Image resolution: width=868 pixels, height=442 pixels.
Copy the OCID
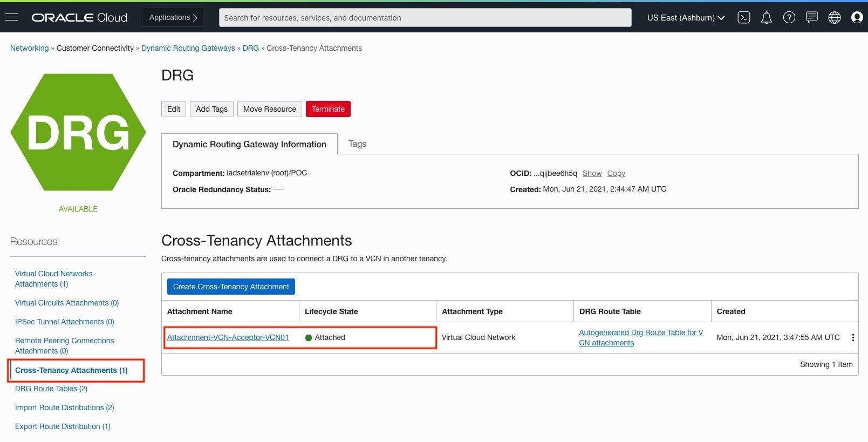(616, 173)
